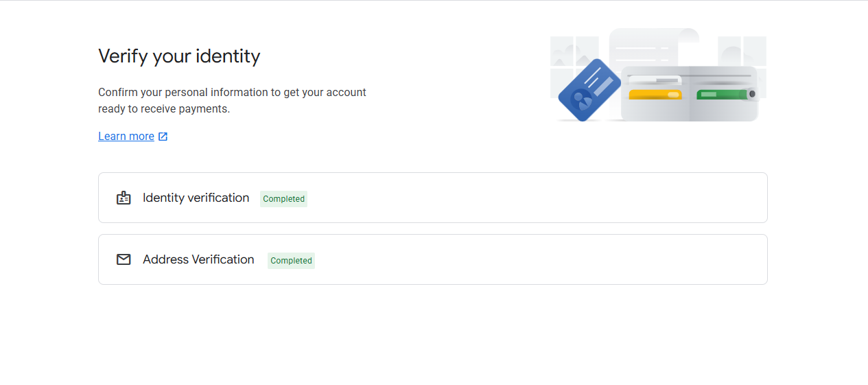Click the Verify your identity heading

tap(179, 56)
